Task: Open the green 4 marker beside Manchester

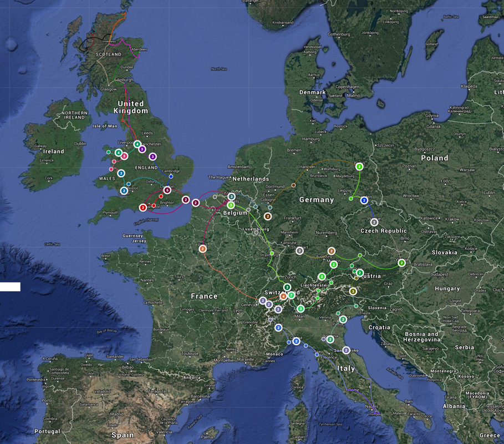Action: tap(138, 144)
